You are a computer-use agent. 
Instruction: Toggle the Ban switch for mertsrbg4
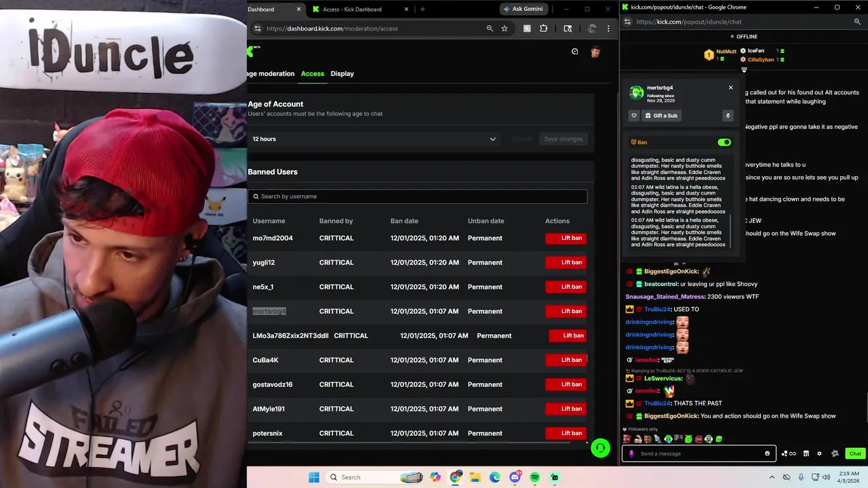[724, 142]
